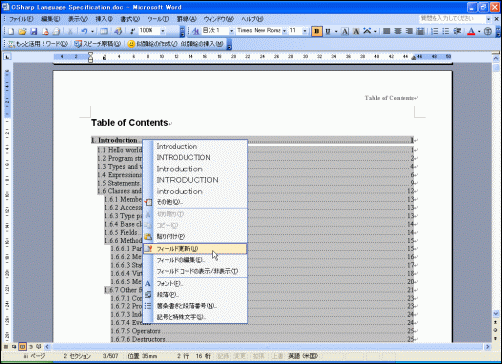Image resolution: width=502 pixels, height=364 pixels.
Task: Open the zoom 100% dropdown
Action: point(163,31)
